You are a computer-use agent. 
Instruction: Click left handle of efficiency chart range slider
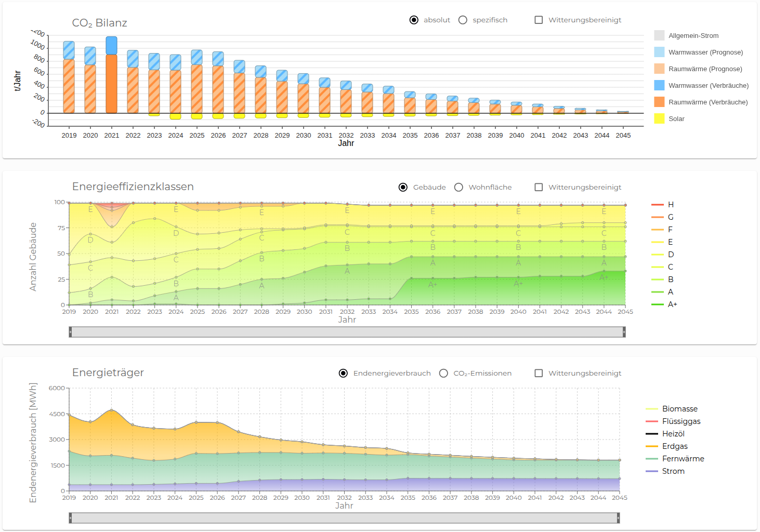[70, 332]
